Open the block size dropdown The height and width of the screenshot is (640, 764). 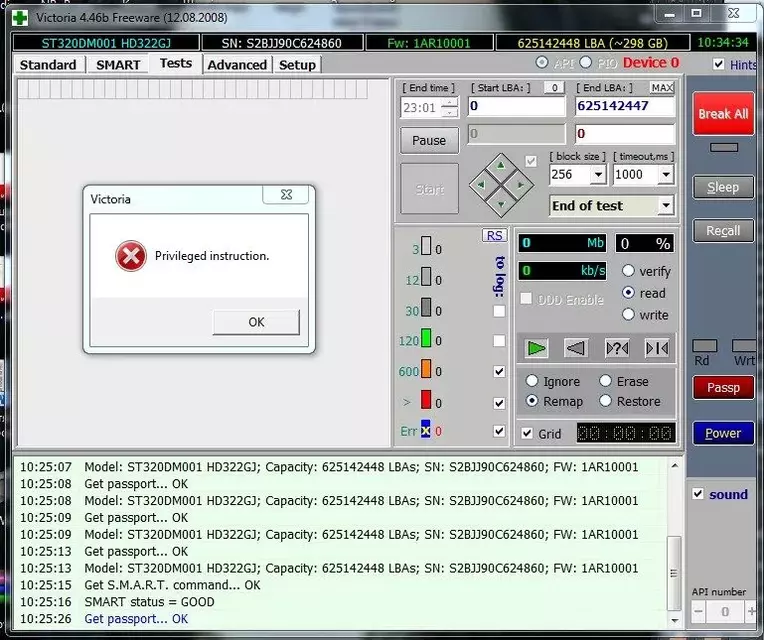click(598, 174)
